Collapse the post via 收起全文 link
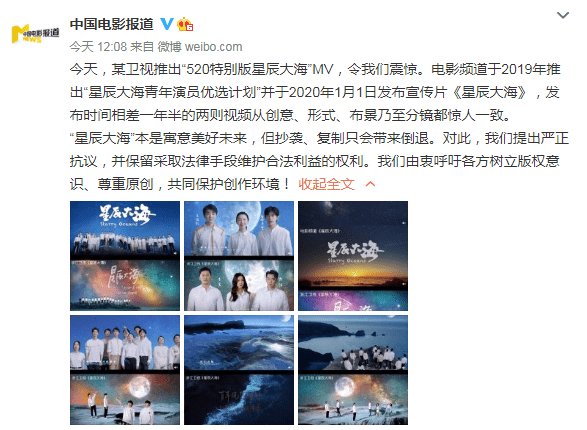 point(326,184)
